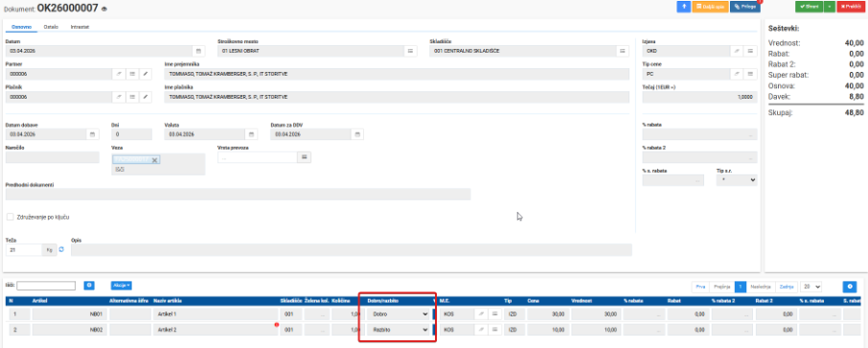Open the table settings gear at right
Image resolution: width=868 pixels, height=348 pixels.
point(851,287)
